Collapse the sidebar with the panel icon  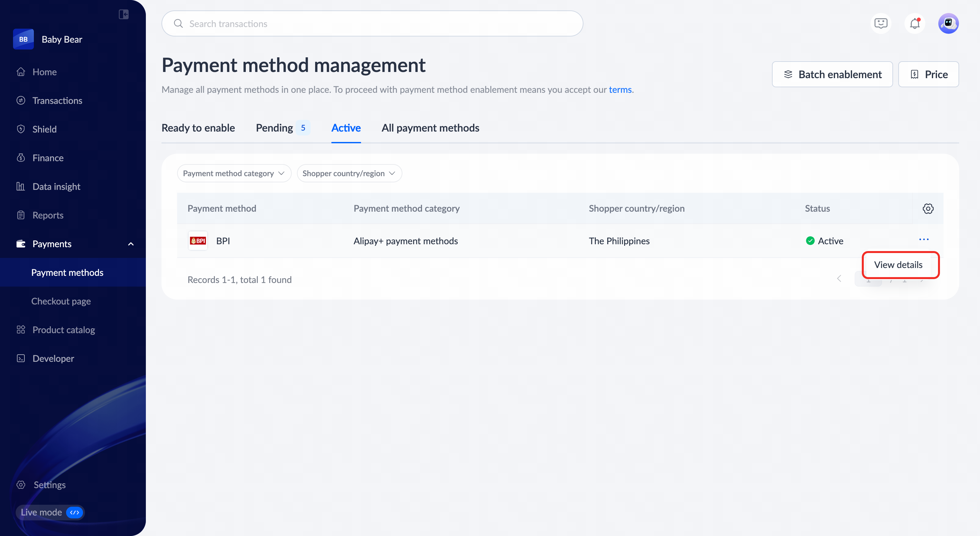pyautogui.click(x=124, y=14)
